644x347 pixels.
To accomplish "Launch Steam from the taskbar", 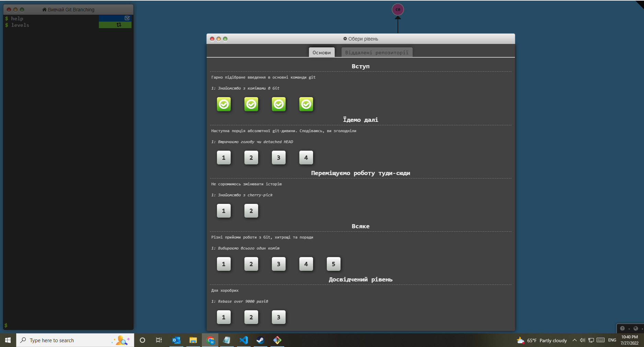I will [261, 340].
